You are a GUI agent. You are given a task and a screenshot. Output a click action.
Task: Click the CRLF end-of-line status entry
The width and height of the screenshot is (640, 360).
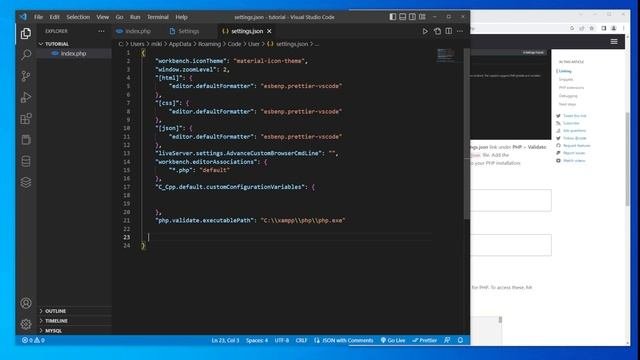tap(301, 340)
